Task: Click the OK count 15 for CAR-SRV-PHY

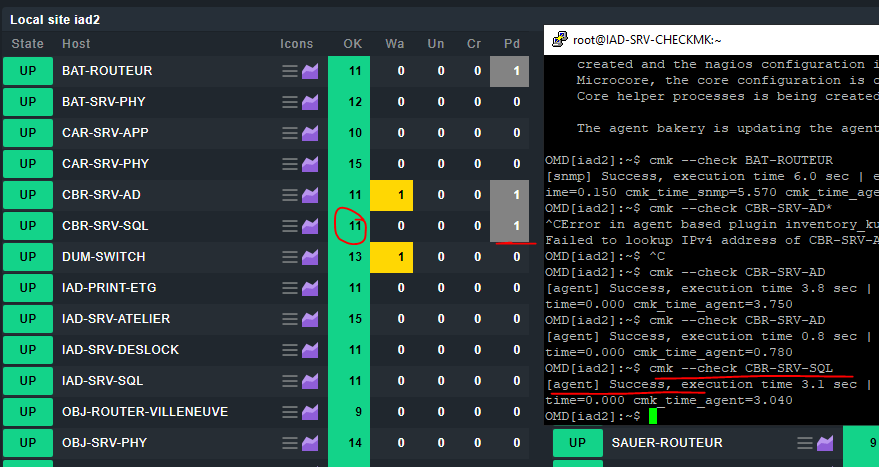Action: pyautogui.click(x=355, y=164)
